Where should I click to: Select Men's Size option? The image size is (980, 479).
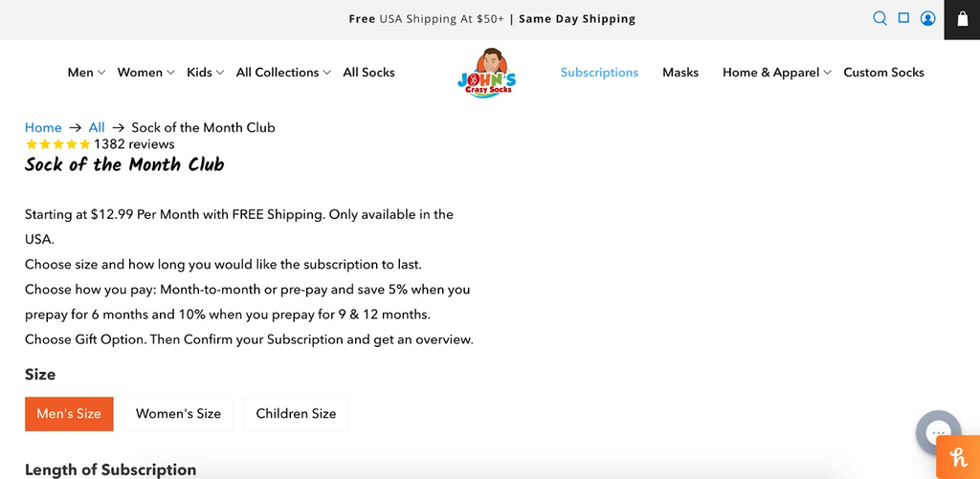[69, 414]
